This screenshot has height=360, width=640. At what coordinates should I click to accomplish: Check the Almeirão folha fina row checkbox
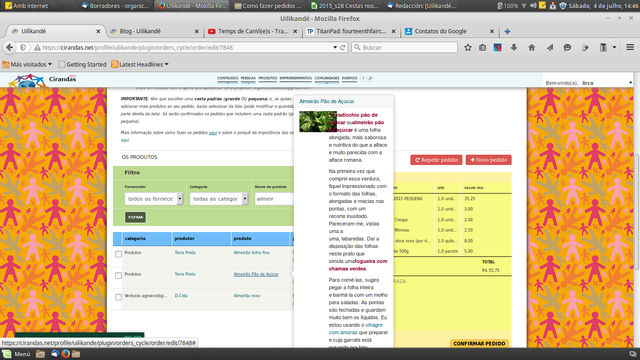point(118,254)
